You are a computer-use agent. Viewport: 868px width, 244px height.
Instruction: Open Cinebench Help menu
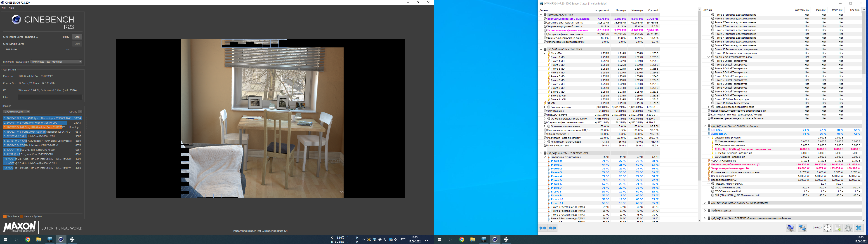point(12,7)
